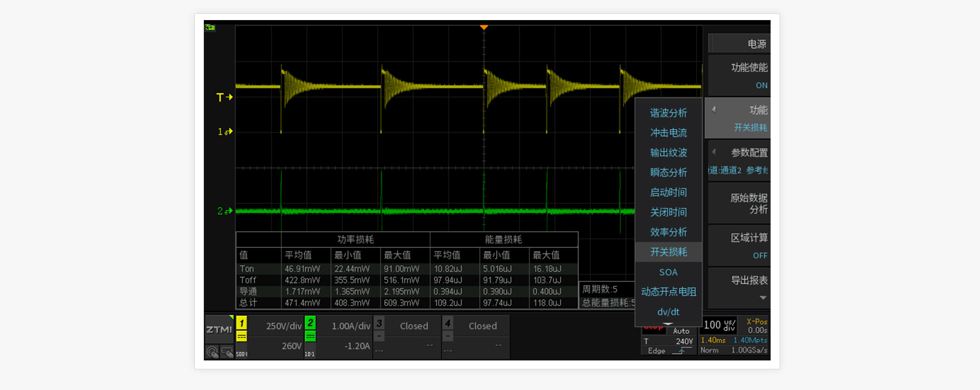Choose SOA in the function list
Viewport: 980px width, 390px height.
pos(668,272)
